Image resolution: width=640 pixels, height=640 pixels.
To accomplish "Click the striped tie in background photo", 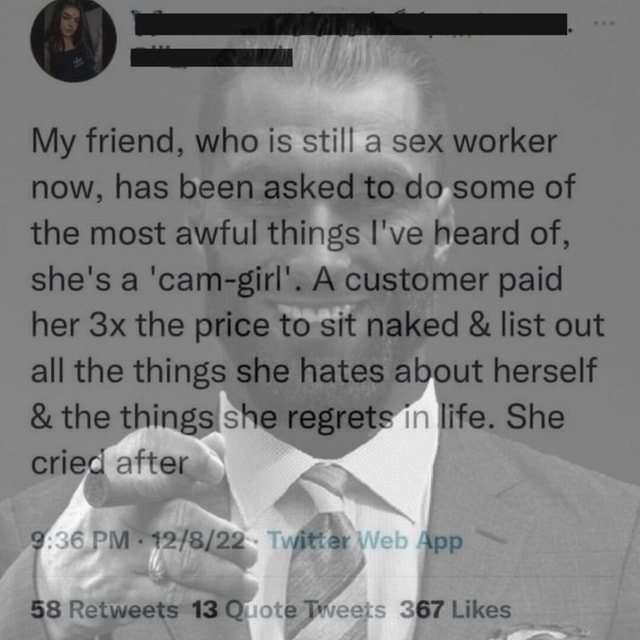I will tap(327, 551).
